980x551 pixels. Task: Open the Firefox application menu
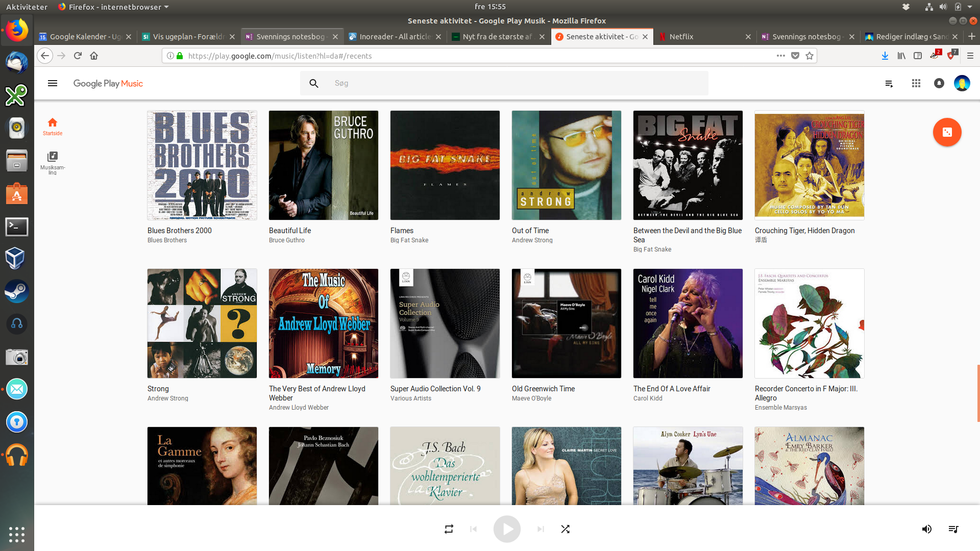(970, 56)
